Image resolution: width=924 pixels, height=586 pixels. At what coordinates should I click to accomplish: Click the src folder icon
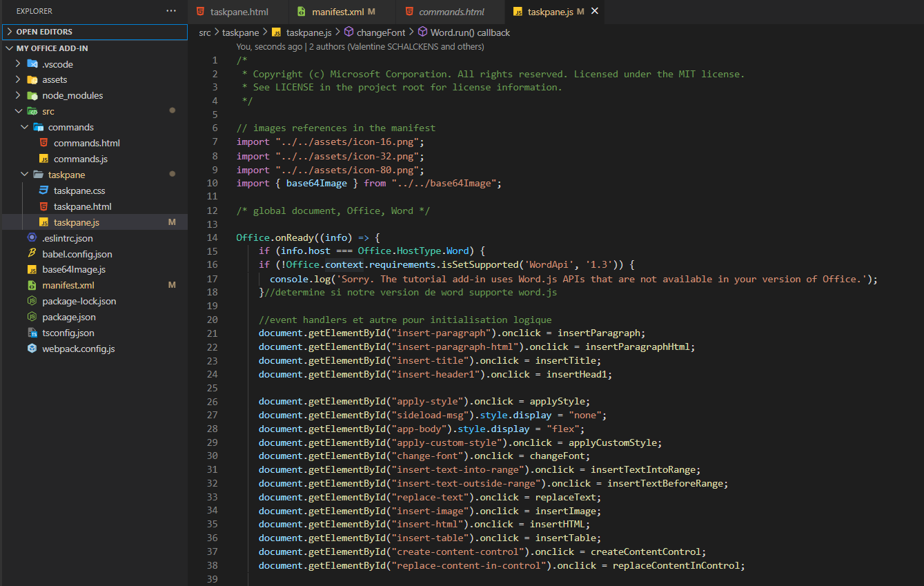(x=32, y=112)
